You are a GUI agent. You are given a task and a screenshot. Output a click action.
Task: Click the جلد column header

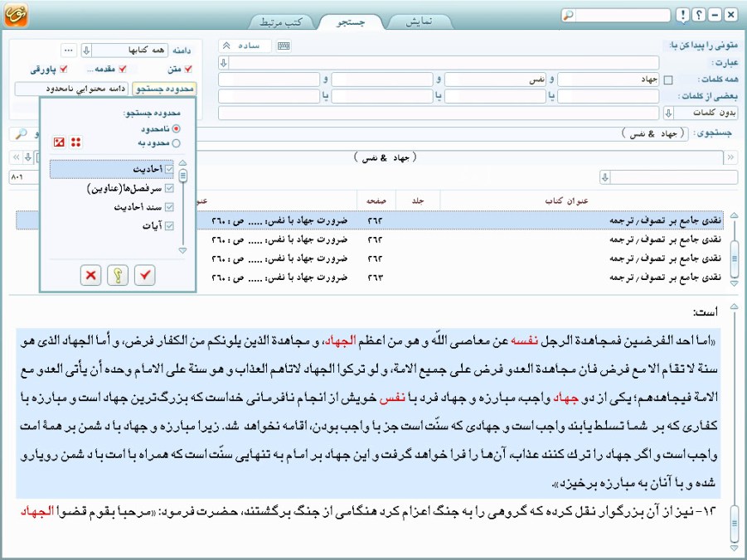click(419, 200)
